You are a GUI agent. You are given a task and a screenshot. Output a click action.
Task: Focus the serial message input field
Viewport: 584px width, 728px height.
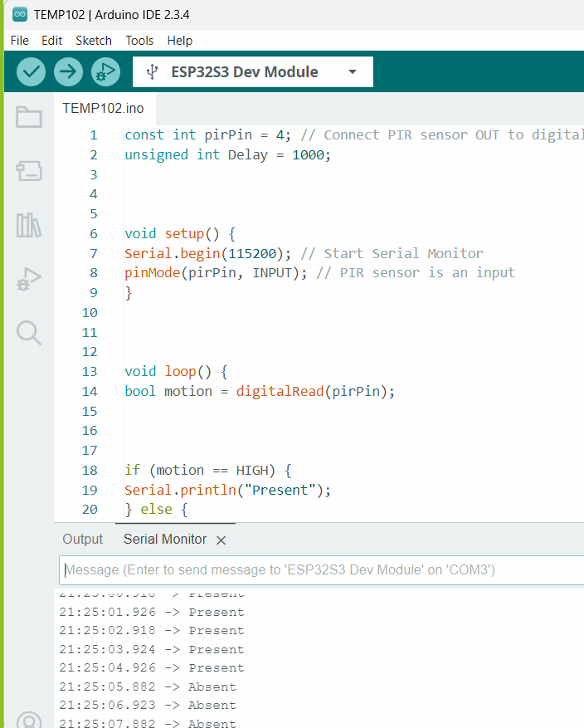pos(322,569)
